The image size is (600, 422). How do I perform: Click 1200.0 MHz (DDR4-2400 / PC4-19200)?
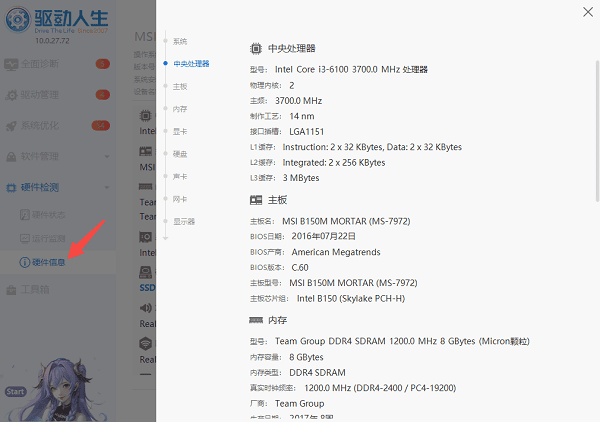pos(380,388)
